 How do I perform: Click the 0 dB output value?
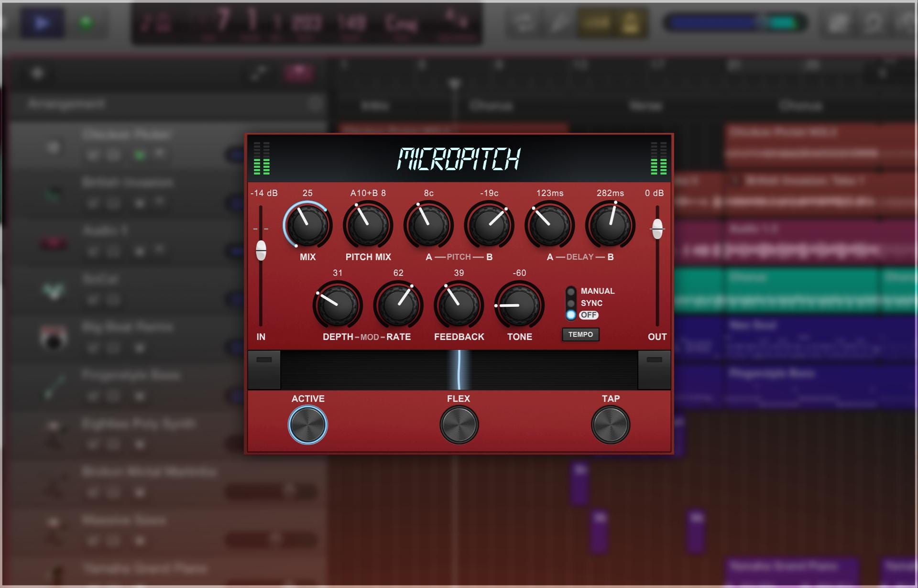pyautogui.click(x=654, y=193)
